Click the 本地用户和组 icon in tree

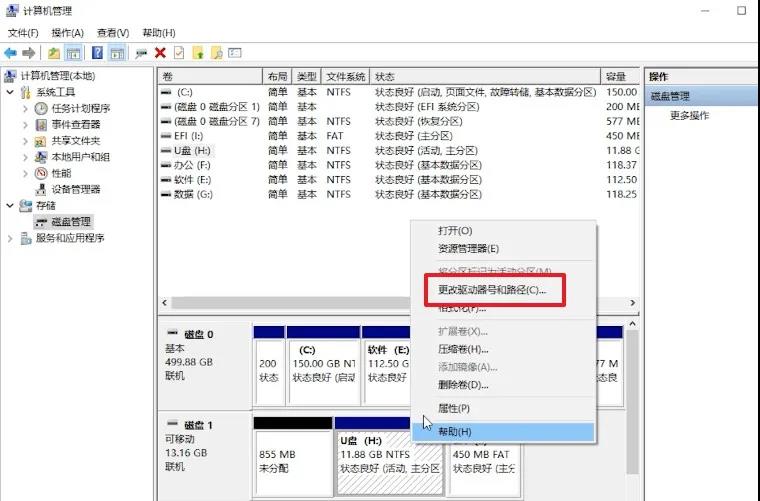tap(41, 157)
